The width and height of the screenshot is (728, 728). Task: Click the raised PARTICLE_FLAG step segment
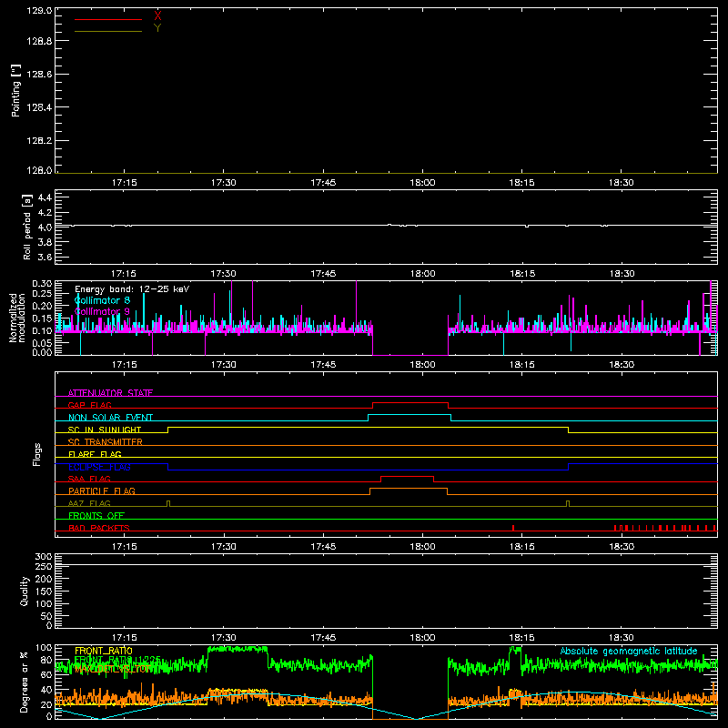pyautogui.click(x=409, y=489)
